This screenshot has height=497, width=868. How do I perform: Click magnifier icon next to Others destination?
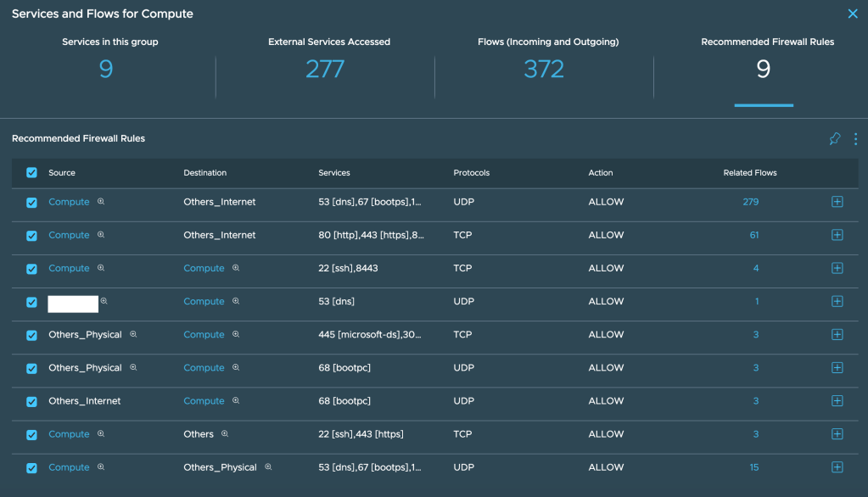[225, 434]
